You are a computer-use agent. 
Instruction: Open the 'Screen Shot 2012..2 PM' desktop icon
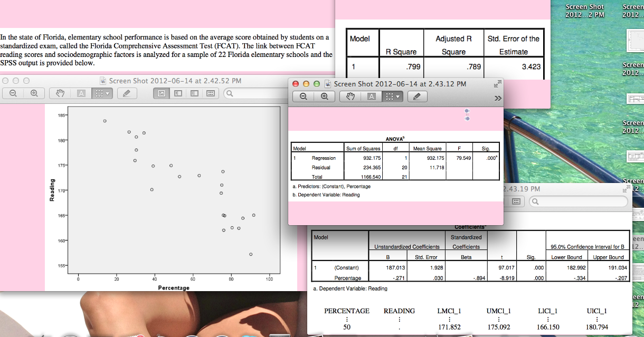(584, 9)
